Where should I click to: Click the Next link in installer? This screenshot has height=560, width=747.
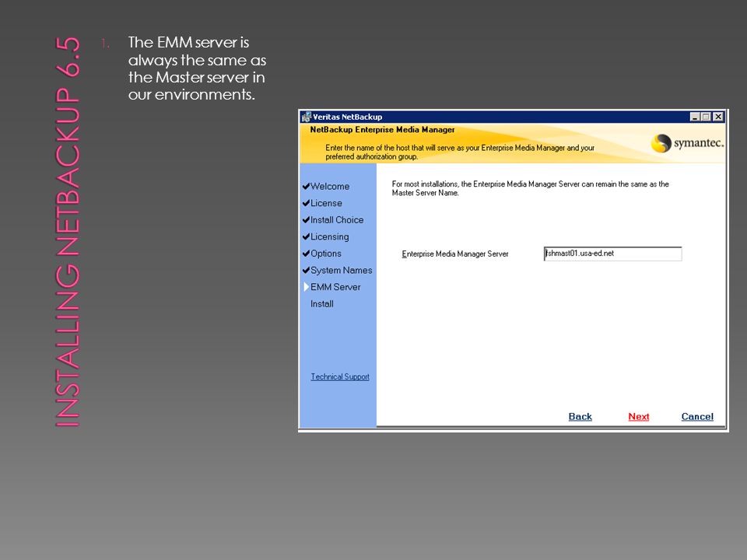pos(638,417)
